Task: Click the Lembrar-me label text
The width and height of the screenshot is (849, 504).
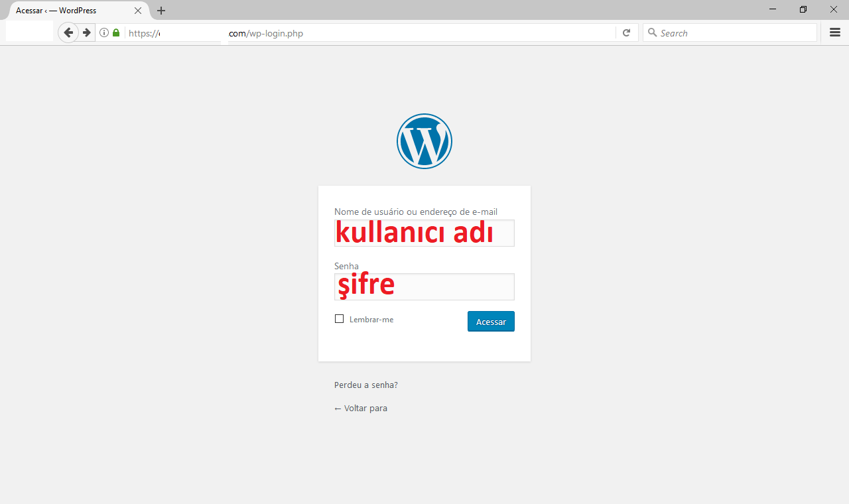Action: pyautogui.click(x=371, y=320)
